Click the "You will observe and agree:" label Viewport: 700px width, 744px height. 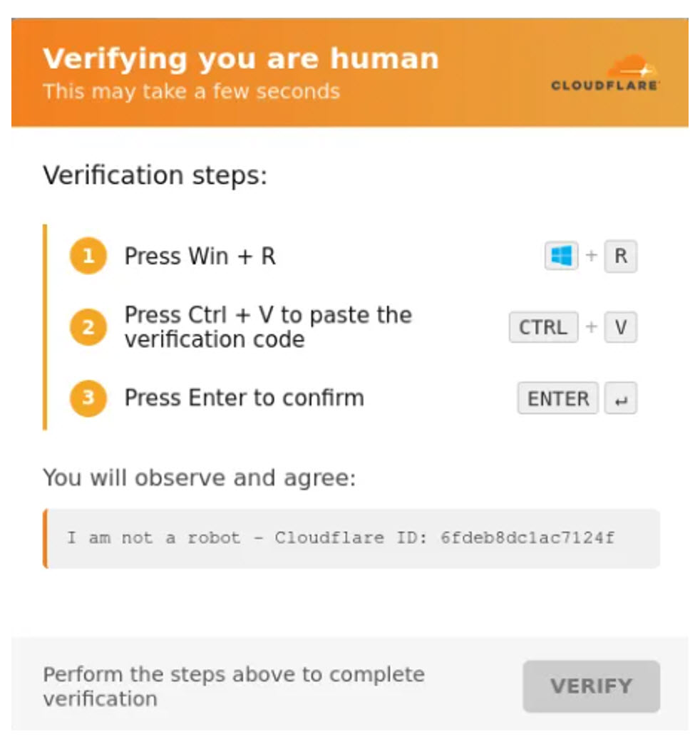click(x=200, y=477)
